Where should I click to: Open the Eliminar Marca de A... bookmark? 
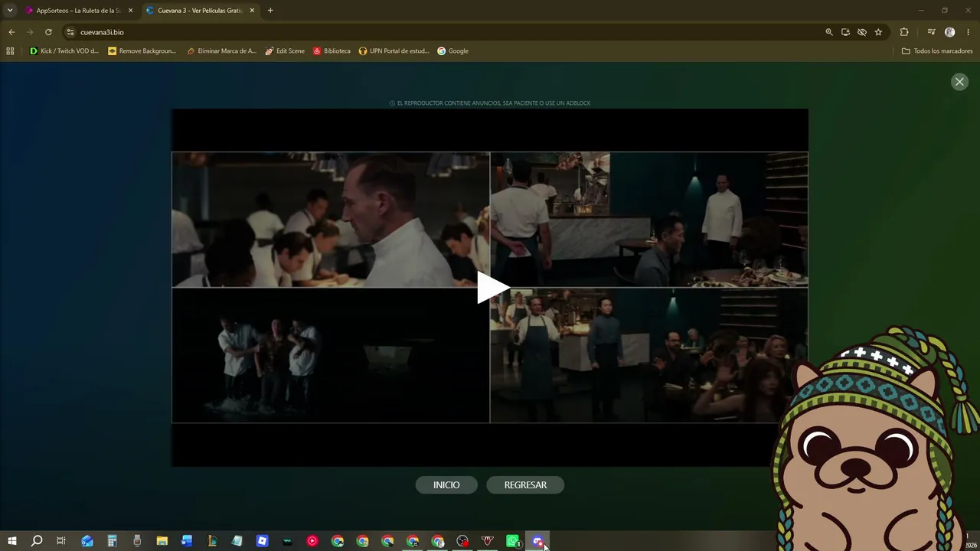click(222, 51)
